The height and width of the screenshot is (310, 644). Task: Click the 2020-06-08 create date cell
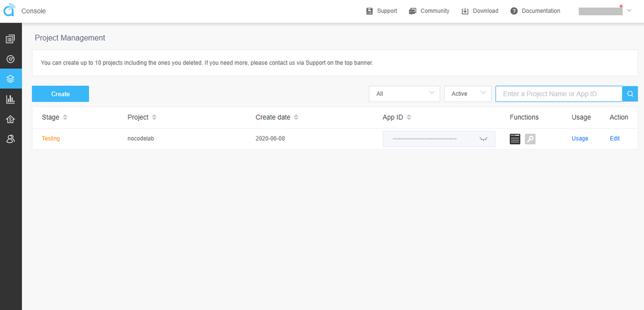coord(270,139)
